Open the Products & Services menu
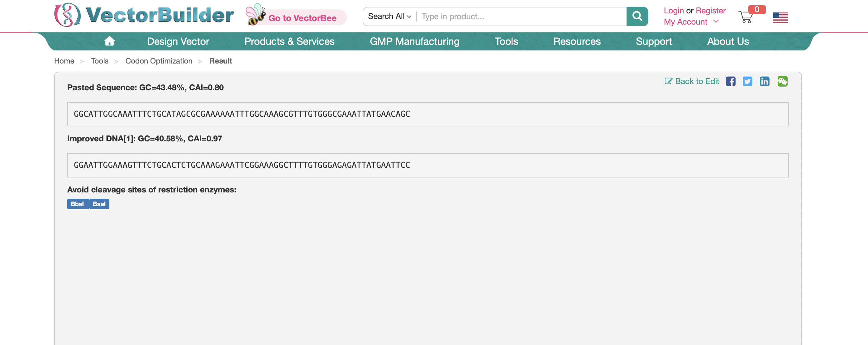This screenshot has width=868, height=345. [x=289, y=41]
